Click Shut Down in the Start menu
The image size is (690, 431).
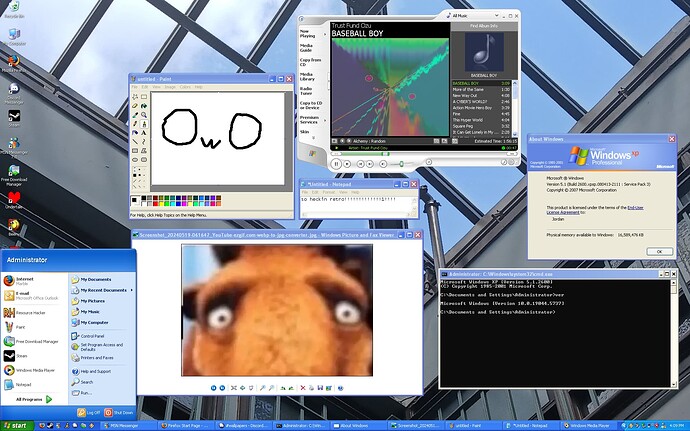click(x=119, y=413)
